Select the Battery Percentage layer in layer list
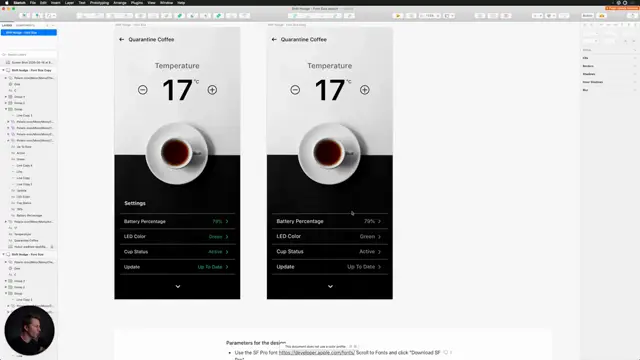Screen dimensions: 640x360 [29, 215]
